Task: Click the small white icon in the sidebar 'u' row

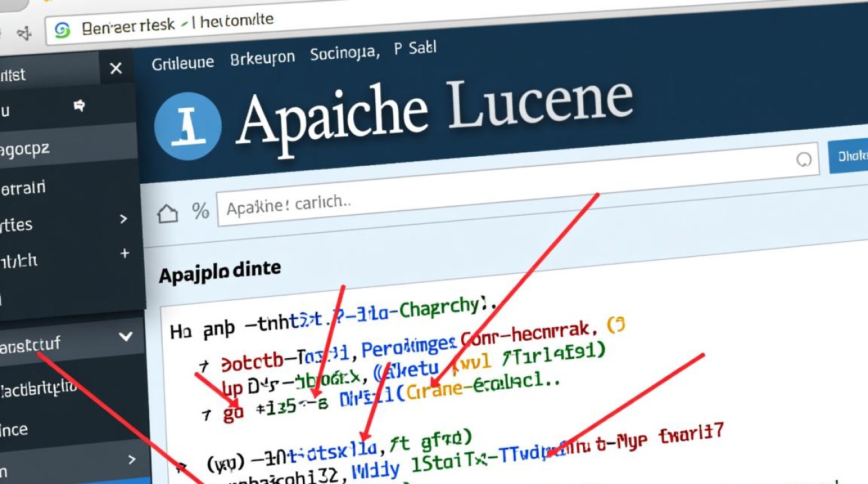Action: (x=80, y=106)
